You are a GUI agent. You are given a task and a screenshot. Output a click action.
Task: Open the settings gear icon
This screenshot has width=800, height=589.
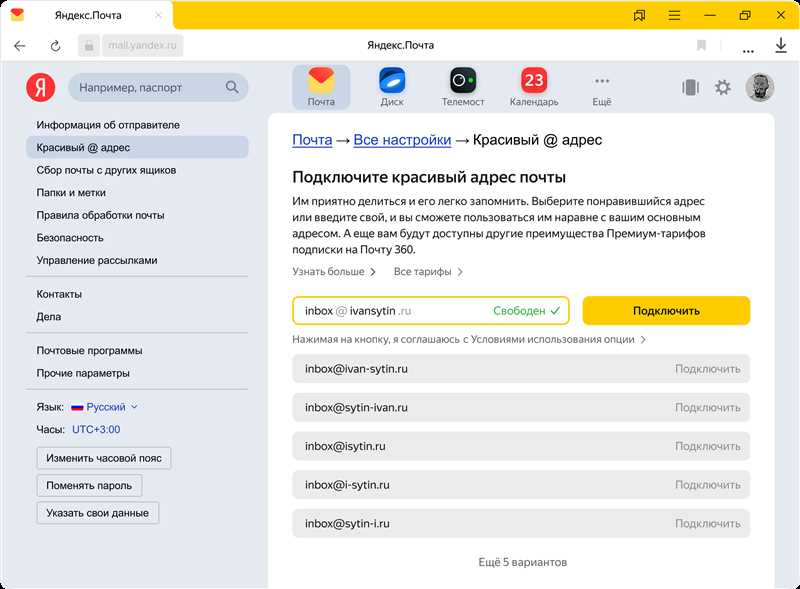722,87
